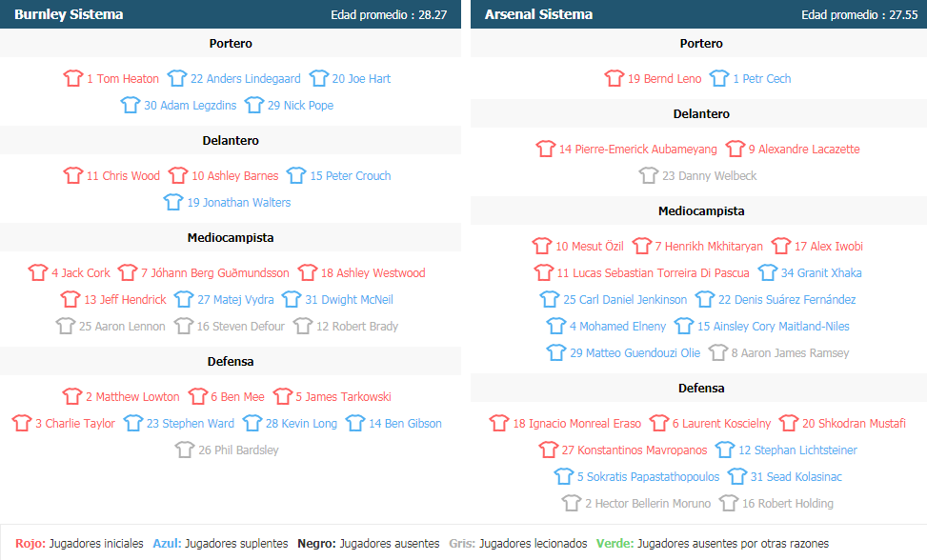Select Sokratis Papastathopoulos name
927x560 pixels.
pyautogui.click(x=648, y=477)
